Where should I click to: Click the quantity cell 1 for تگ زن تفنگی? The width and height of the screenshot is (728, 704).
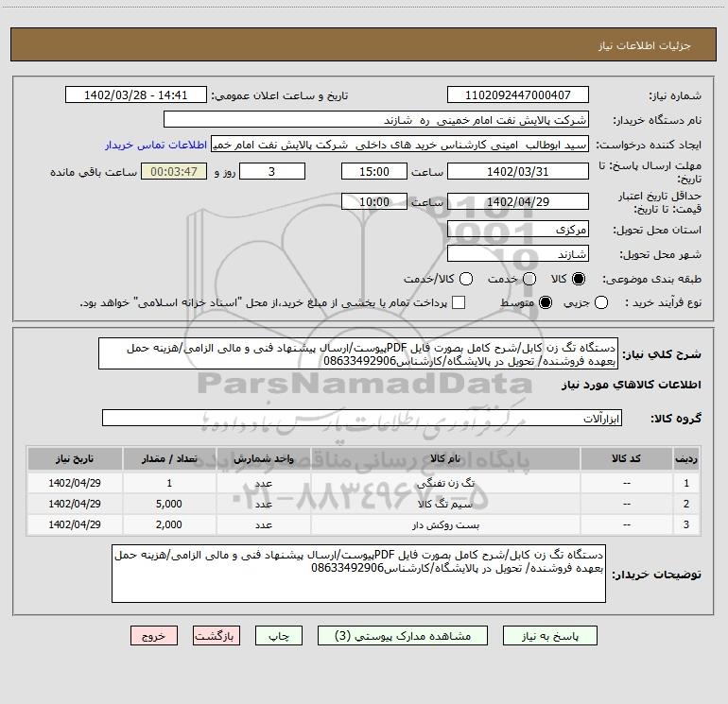coord(169,483)
